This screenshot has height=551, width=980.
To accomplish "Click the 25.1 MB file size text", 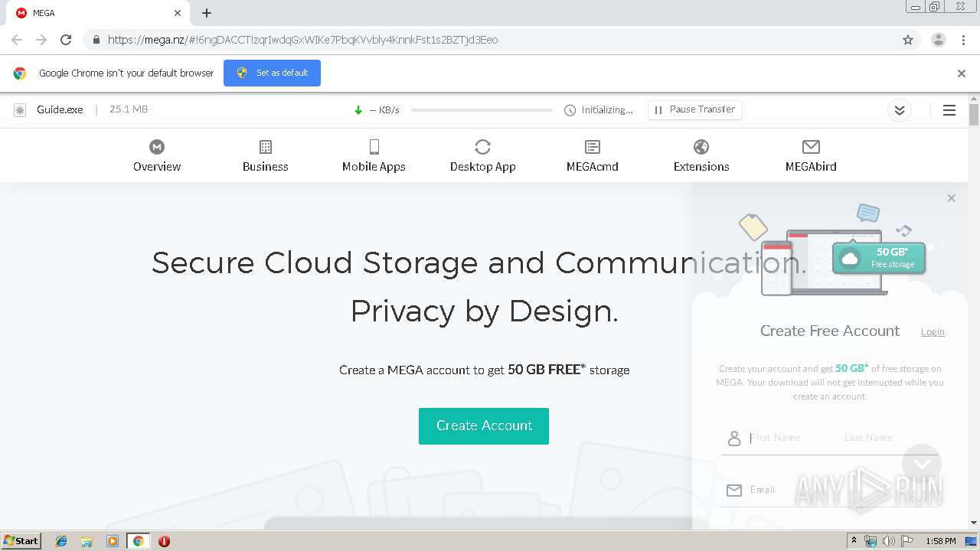I will (129, 109).
